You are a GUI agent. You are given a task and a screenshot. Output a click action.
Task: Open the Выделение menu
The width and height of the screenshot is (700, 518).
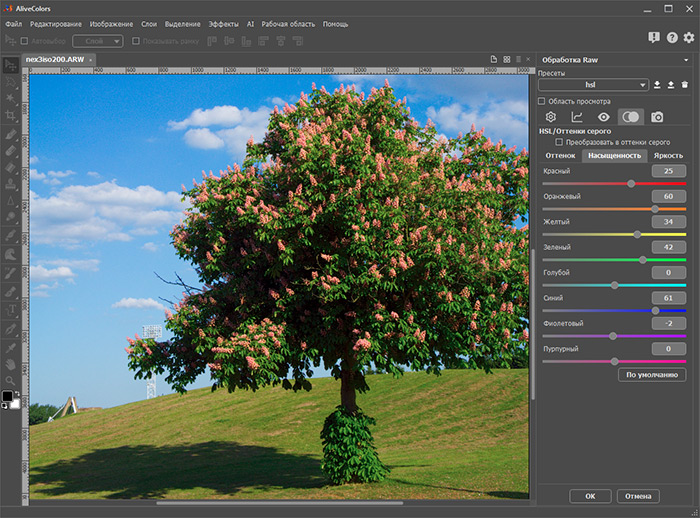pos(183,24)
